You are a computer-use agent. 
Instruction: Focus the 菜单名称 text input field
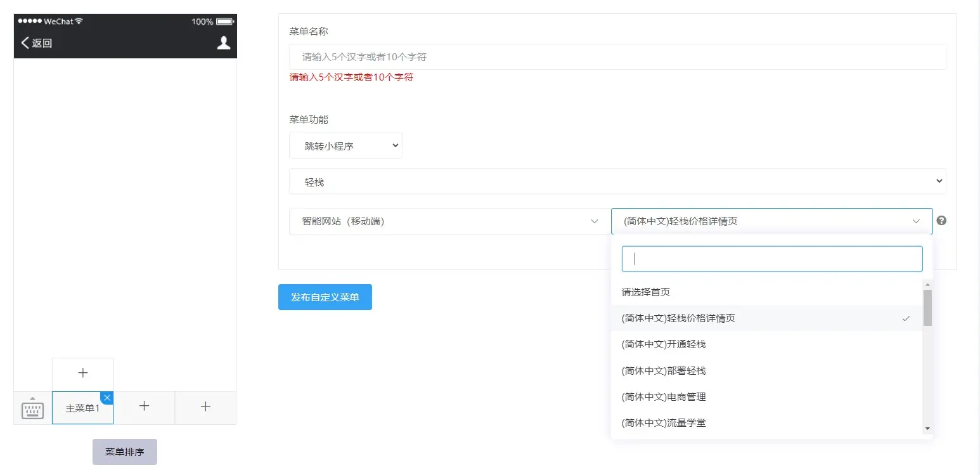(617, 57)
